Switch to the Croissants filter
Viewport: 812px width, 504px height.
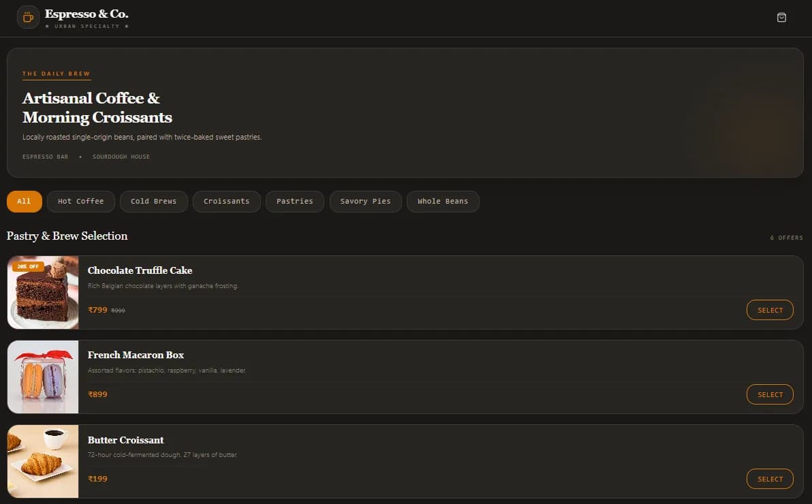point(227,202)
